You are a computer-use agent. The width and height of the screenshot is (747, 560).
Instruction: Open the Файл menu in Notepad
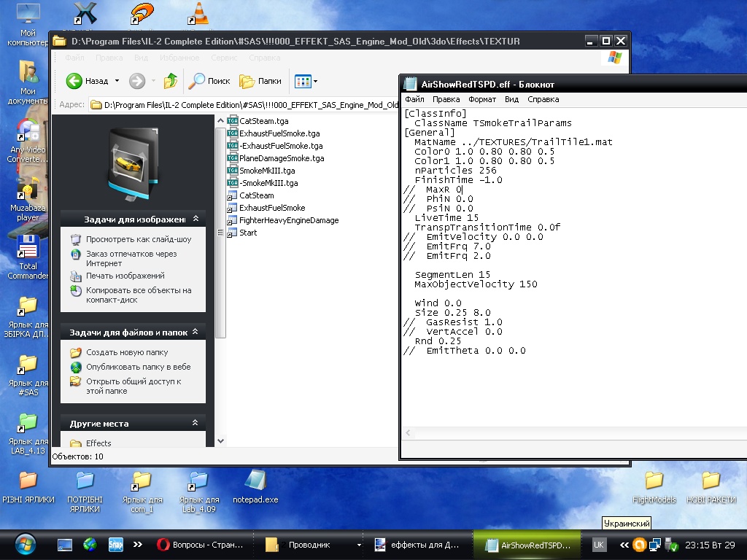click(x=414, y=99)
